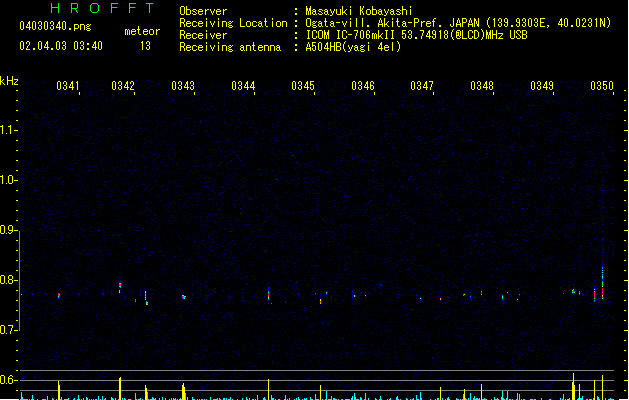Screen dimensions: 629x400
Task: Click the Receiver label
Action: (203, 35)
